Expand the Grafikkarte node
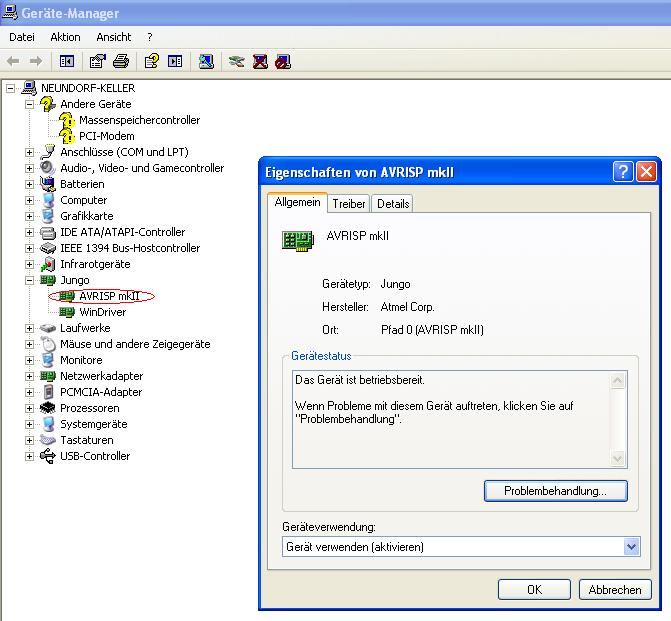 tap(29, 216)
